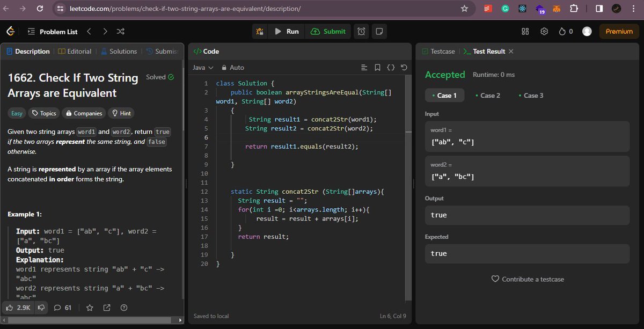Open the notes sticky icon
Screen dimensions: 644x329
coord(379,32)
